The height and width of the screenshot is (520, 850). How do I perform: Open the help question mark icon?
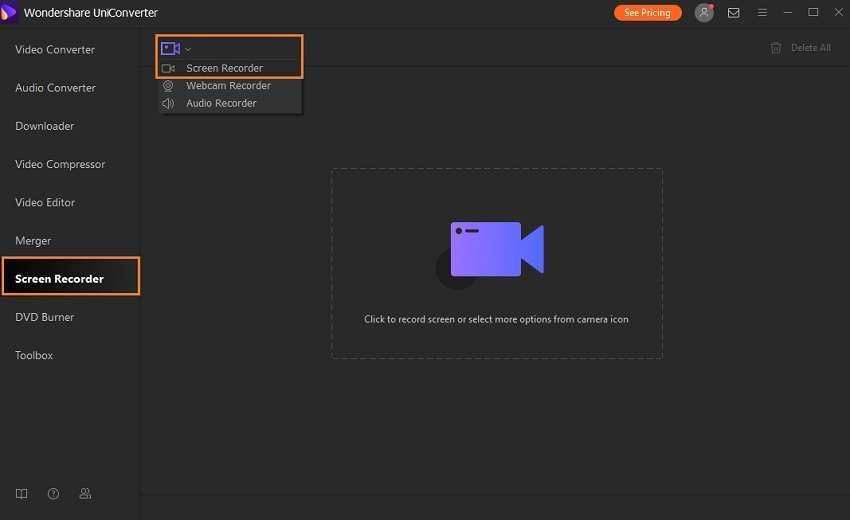click(x=53, y=493)
